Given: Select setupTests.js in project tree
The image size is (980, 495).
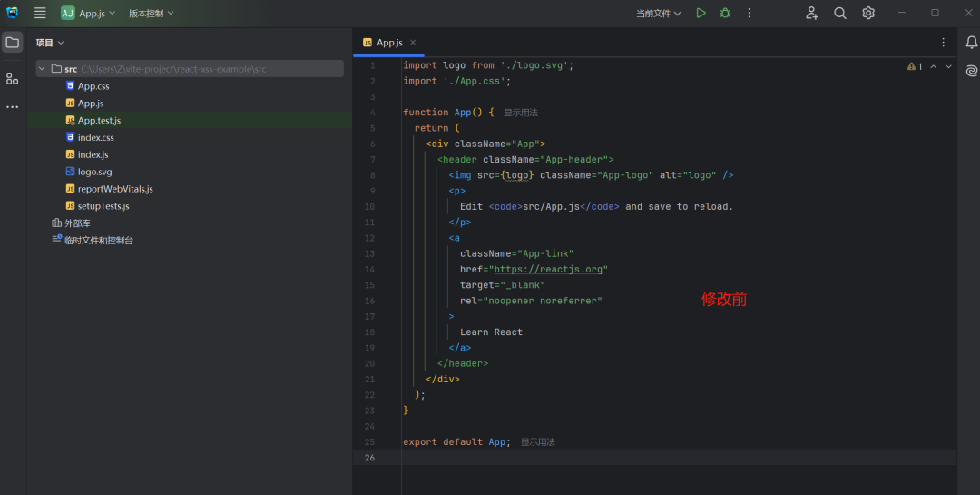Looking at the screenshot, I should point(103,206).
